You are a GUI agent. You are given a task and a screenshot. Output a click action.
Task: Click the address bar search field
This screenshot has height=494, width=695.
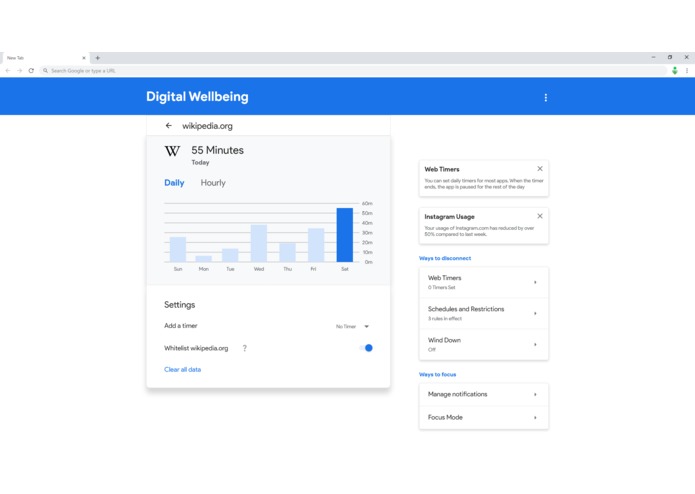pos(353,70)
